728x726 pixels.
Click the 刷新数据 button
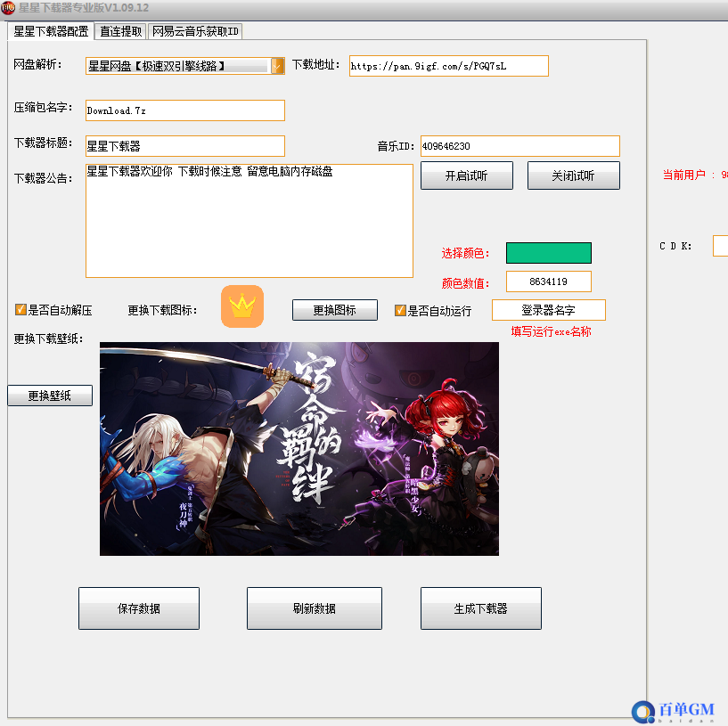pyautogui.click(x=315, y=608)
